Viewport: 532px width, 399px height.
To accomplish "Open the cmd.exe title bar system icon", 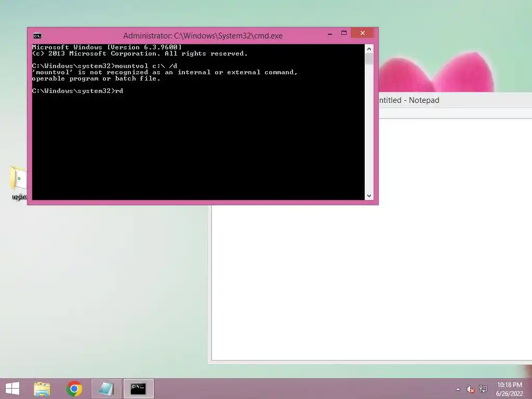I will click(37, 36).
